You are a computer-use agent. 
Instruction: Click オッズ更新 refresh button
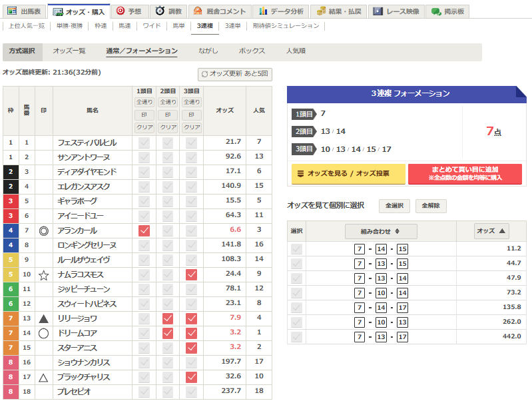pyautogui.click(x=235, y=74)
